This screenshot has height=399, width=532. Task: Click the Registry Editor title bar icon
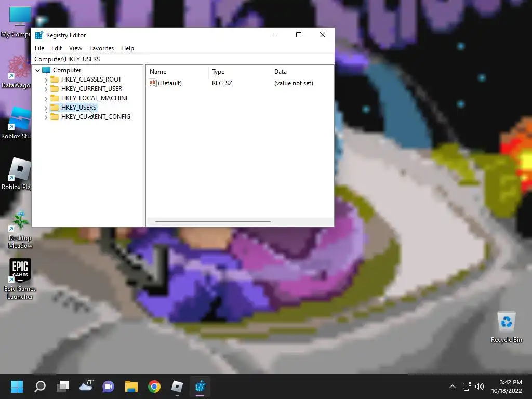(x=39, y=35)
